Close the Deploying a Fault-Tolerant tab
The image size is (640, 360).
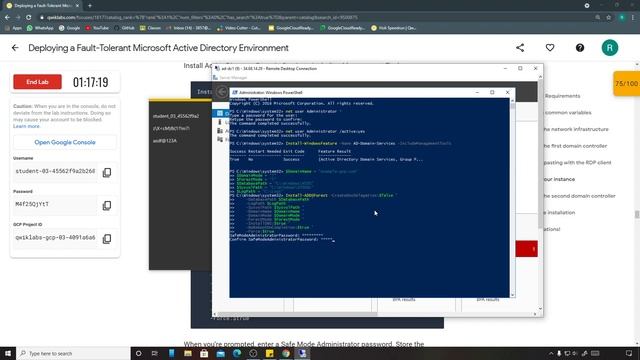pyautogui.click(x=78, y=6)
